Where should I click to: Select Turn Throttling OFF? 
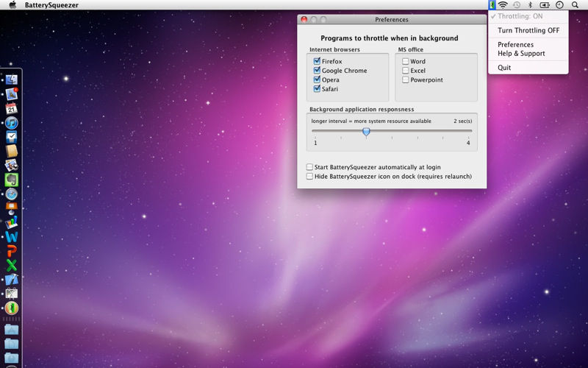(528, 30)
